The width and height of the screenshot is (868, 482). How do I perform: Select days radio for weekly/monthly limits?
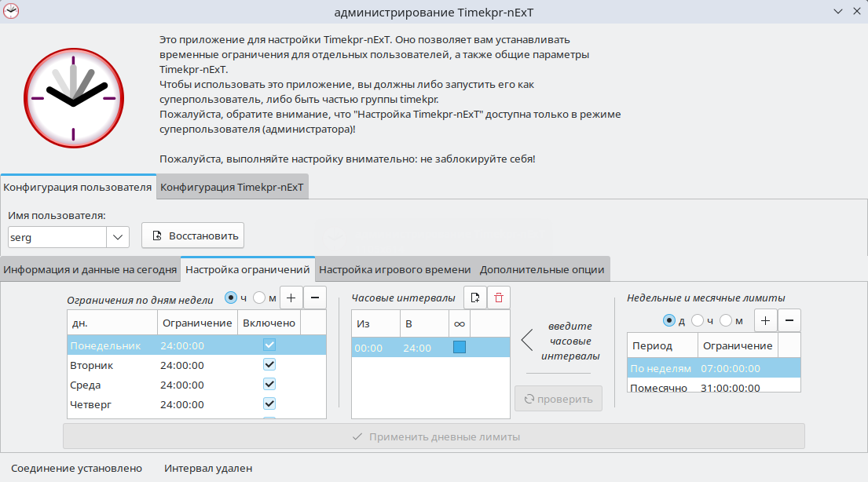(669, 320)
